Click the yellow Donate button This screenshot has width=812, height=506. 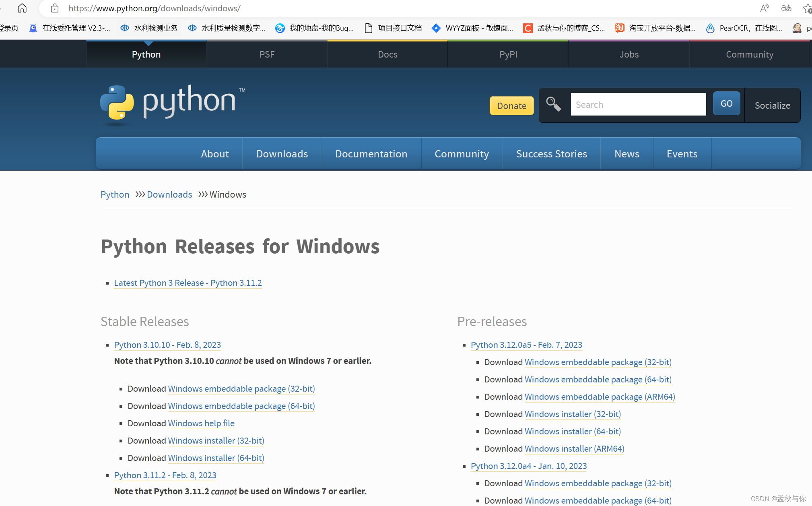(511, 106)
